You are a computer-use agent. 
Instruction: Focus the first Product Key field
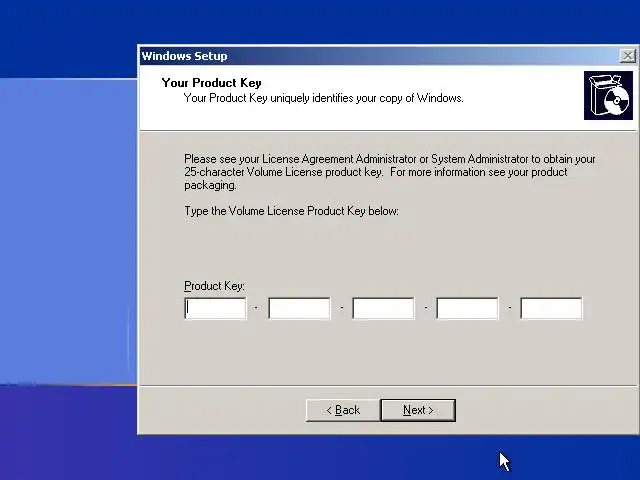click(215, 308)
